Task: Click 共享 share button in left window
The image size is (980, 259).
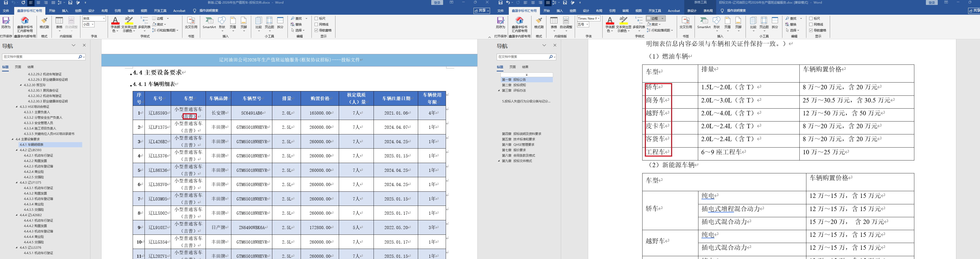Action: tap(482, 11)
